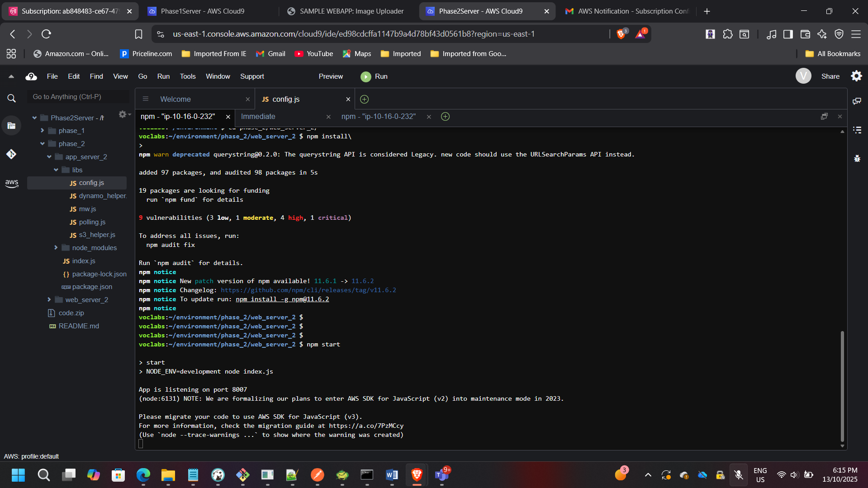
Task: Expand the phase_1 folder
Action: [x=43, y=131]
